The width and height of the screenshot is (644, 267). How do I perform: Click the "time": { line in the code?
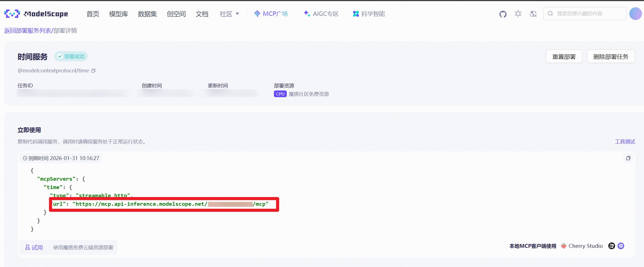pos(58,187)
